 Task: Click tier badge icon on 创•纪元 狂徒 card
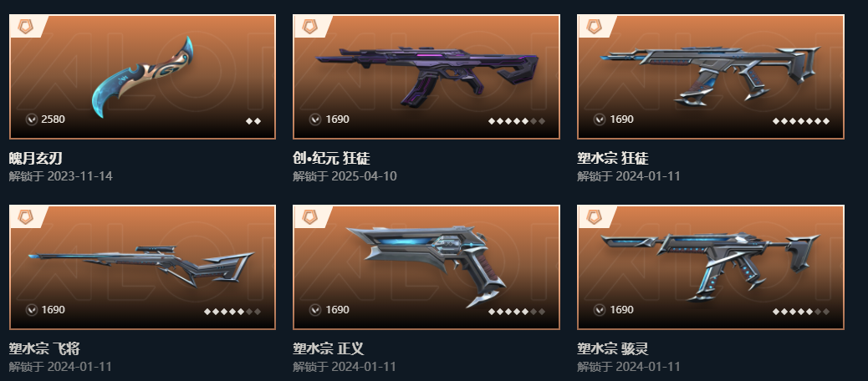pyautogui.click(x=309, y=27)
